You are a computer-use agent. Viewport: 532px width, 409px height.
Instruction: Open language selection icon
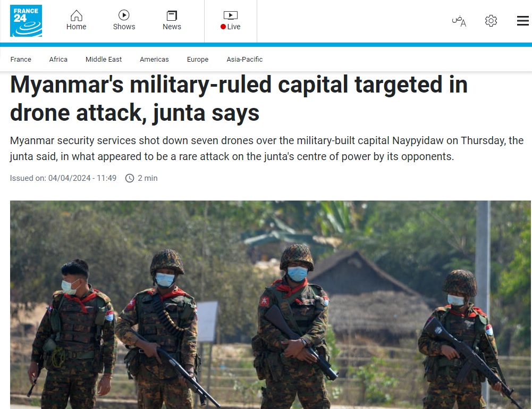pos(459,21)
